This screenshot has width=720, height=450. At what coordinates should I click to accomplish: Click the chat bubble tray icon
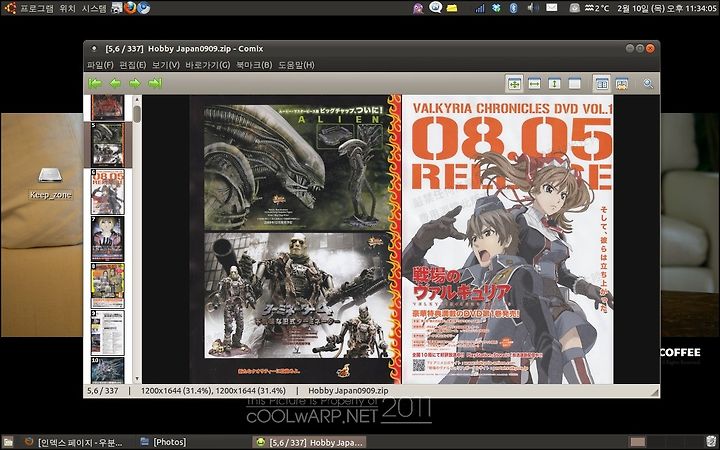pos(435,7)
